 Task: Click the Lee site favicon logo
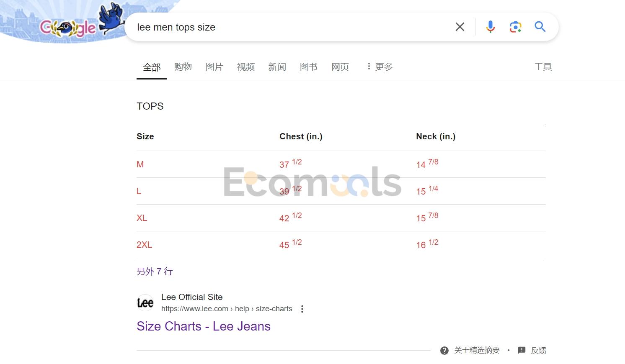[x=145, y=302]
